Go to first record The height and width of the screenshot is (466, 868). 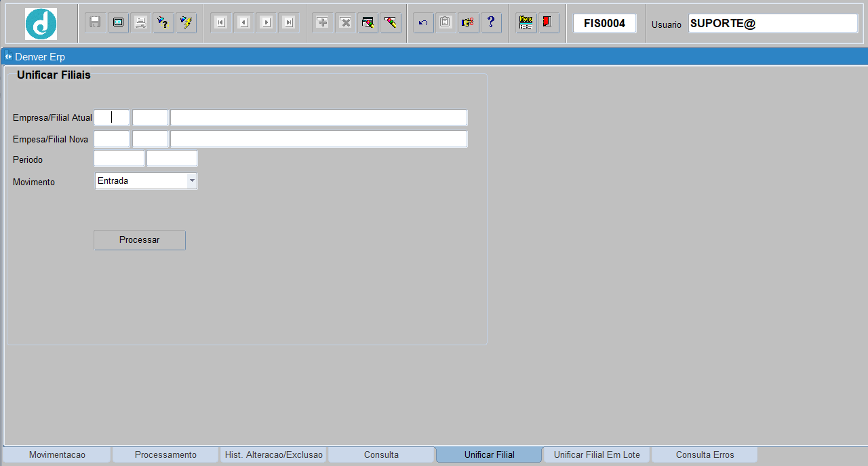click(220, 22)
